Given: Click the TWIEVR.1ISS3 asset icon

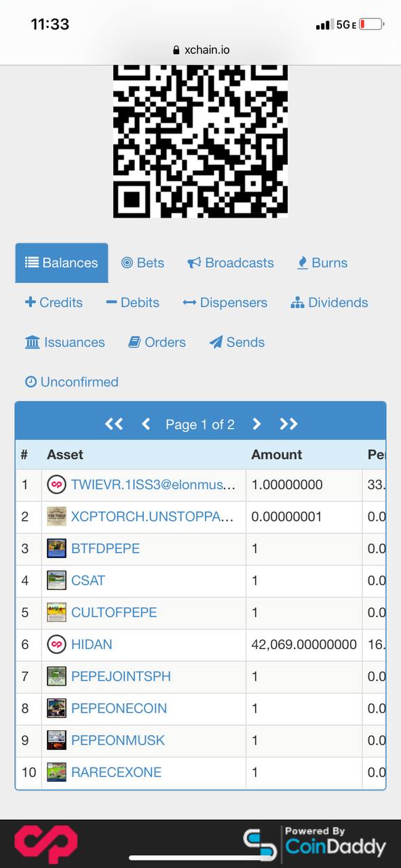Looking at the screenshot, I should pyautogui.click(x=56, y=485).
